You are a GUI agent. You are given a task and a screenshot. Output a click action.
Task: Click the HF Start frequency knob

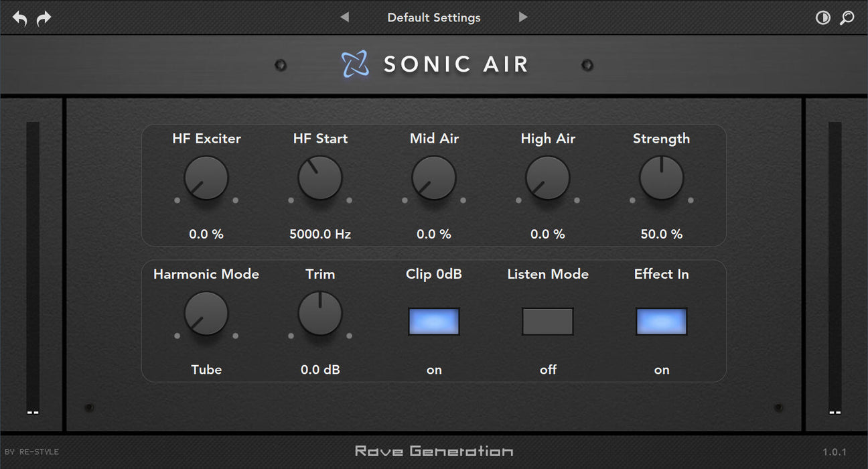[x=320, y=178]
